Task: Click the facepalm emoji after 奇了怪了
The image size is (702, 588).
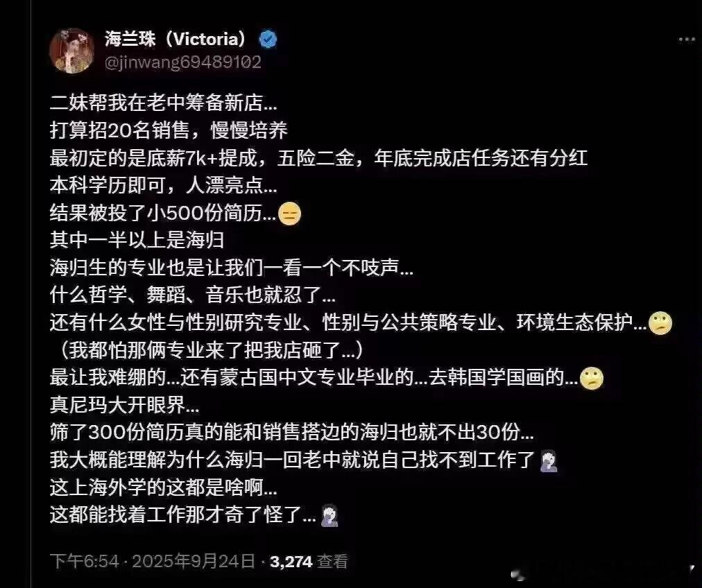Action: click(329, 515)
